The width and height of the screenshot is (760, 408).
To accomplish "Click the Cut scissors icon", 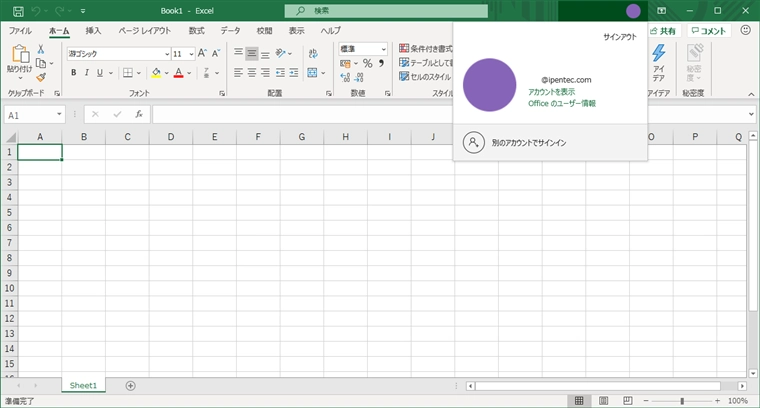I will click(x=41, y=49).
